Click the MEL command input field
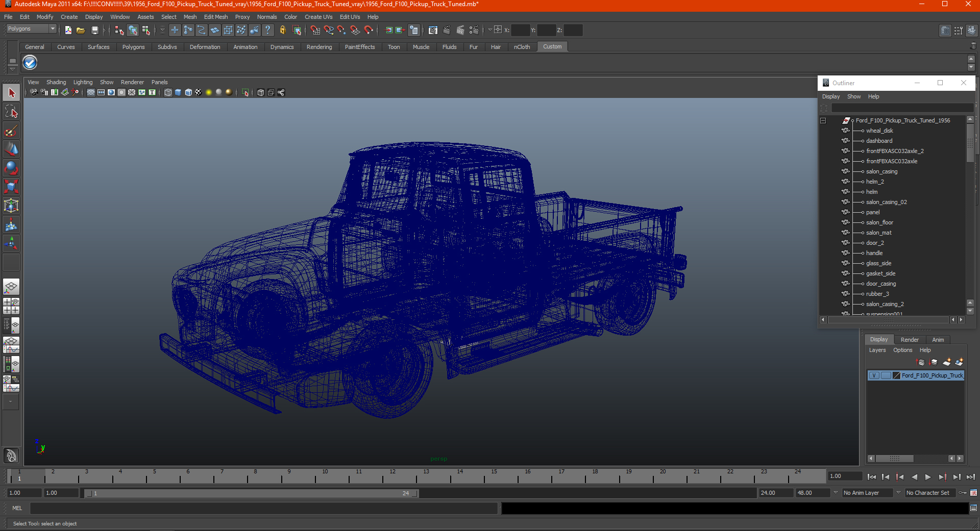The image size is (980, 531). point(264,508)
